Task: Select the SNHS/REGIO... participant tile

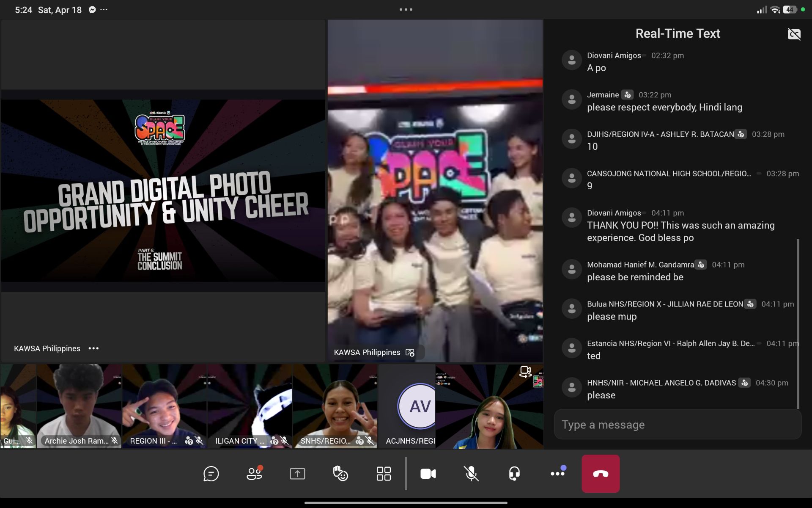Action: coord(335,406)
